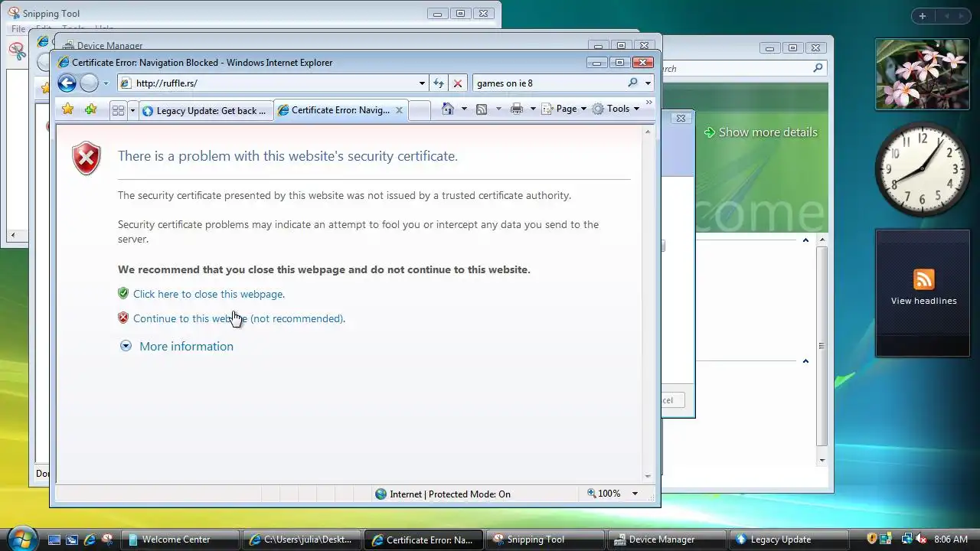Click Switch Between Windows quick launch icon
The height and width of the screenshot is (551, 980).
click(x=72, y=540)
